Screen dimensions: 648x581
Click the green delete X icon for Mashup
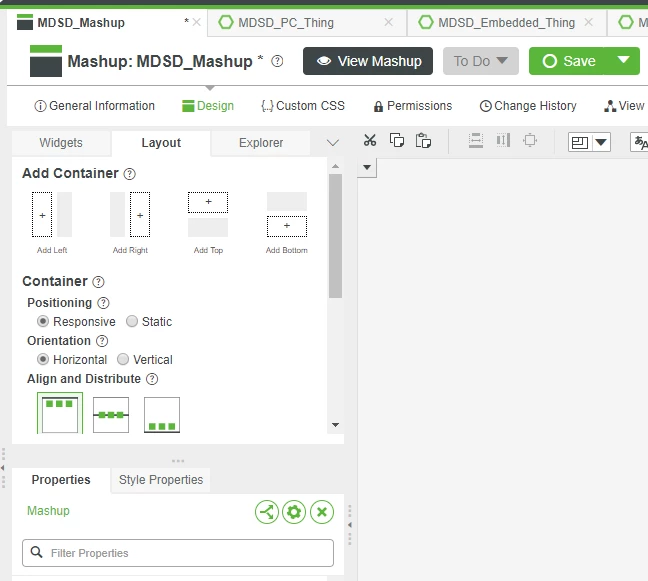pos(322,512)
